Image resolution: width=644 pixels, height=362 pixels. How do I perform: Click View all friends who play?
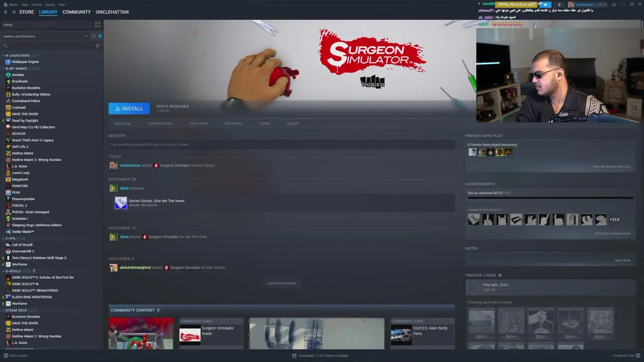[x=611, y=166]
